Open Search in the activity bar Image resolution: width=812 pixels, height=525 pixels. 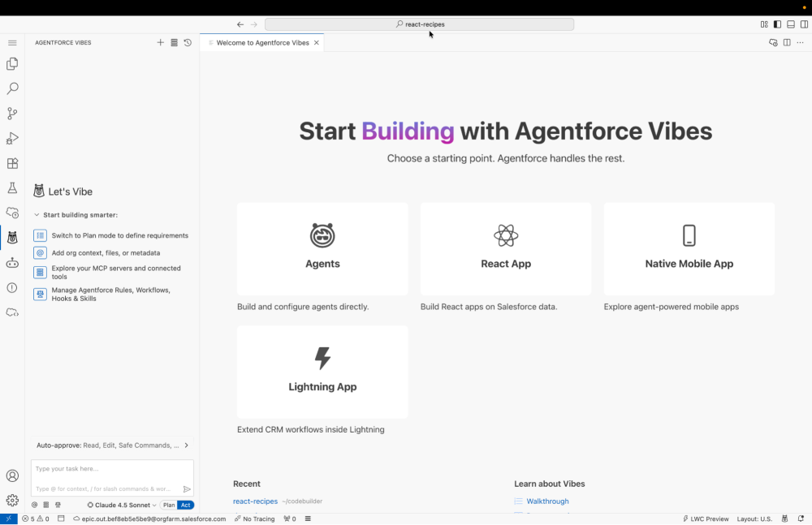coord(12,88)
